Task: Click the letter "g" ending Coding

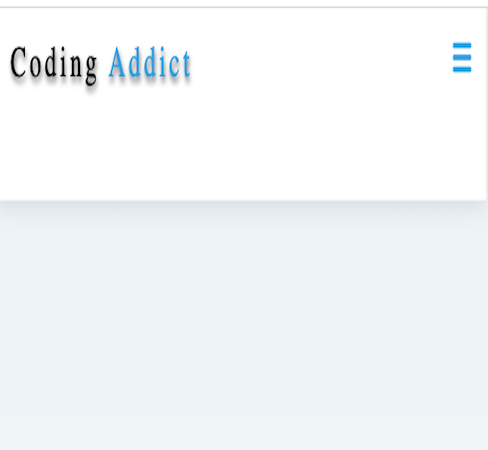Action: (91, 69)
